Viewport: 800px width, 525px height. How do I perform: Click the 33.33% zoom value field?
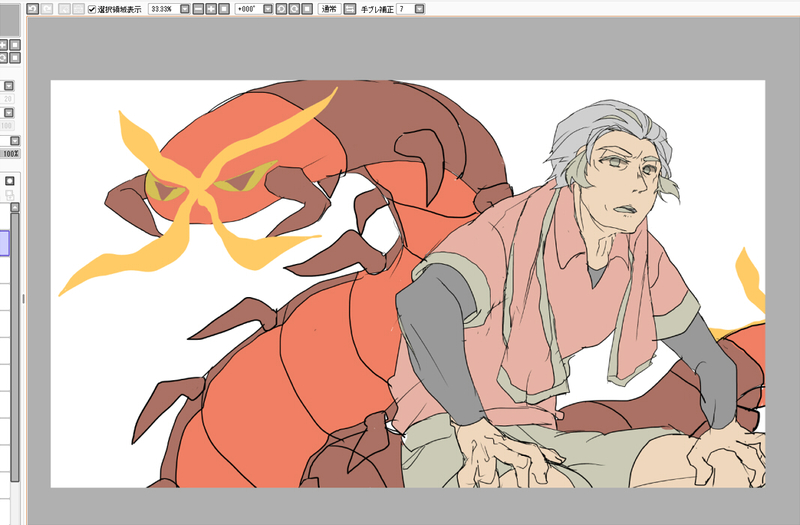click(164, 9)
